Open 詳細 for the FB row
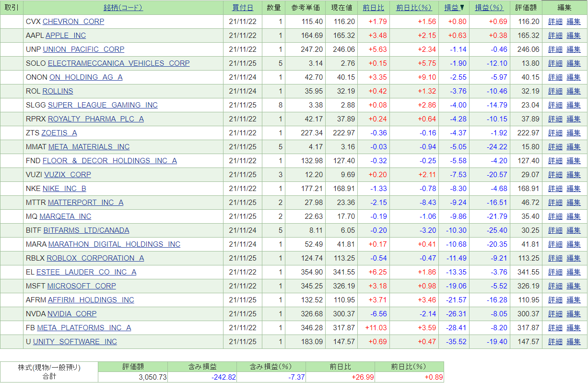 tap(555, 328)
